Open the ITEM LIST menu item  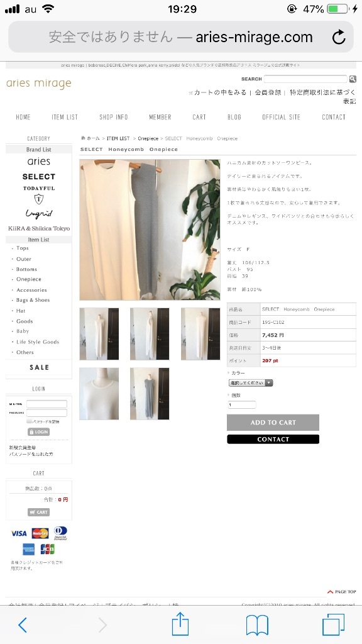65,117
